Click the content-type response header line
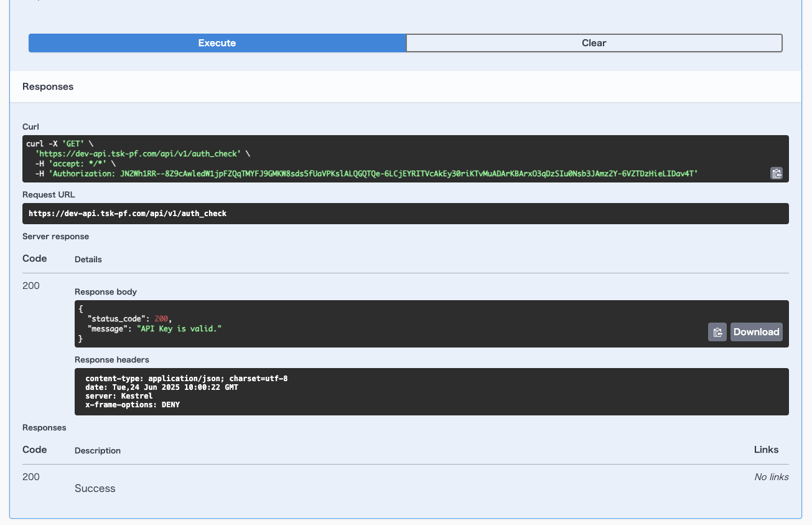Screen dimensions: 812x525 click(x=186, y=379)
